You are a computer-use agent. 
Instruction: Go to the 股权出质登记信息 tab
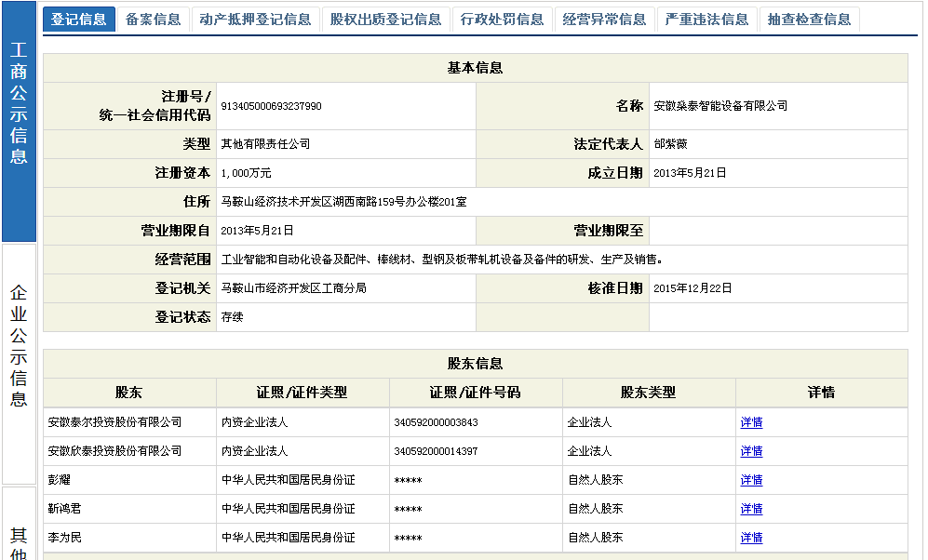pos(385,20)
